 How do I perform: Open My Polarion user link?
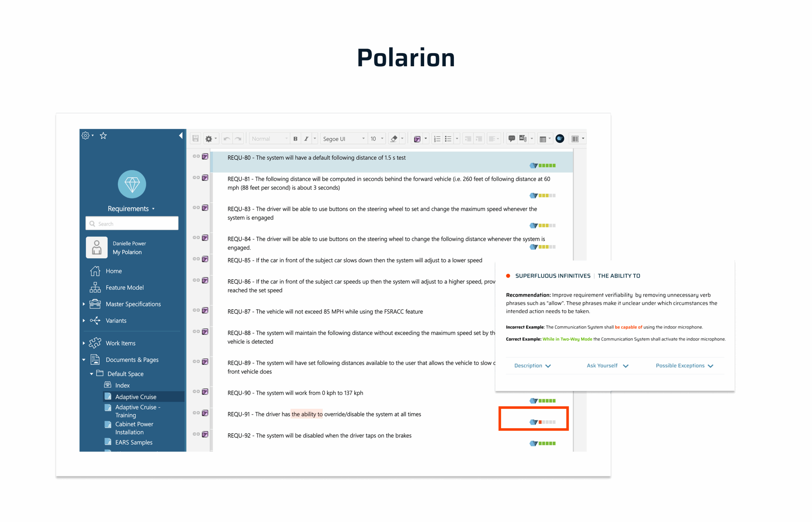(x=127, y=252)
